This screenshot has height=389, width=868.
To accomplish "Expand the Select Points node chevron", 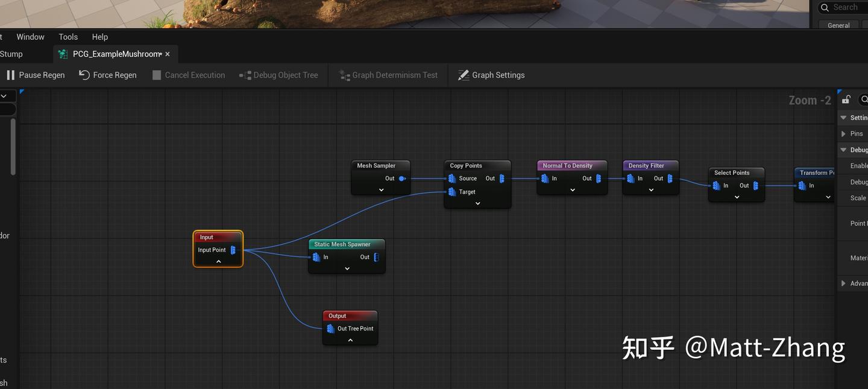I will [x=737, y=197].
